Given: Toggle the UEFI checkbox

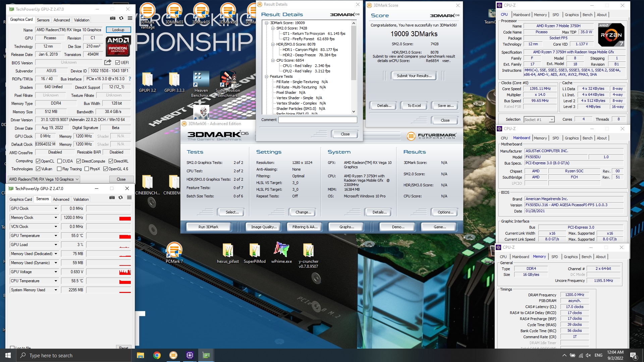Looking at the screenshot, I should point(118,63).
